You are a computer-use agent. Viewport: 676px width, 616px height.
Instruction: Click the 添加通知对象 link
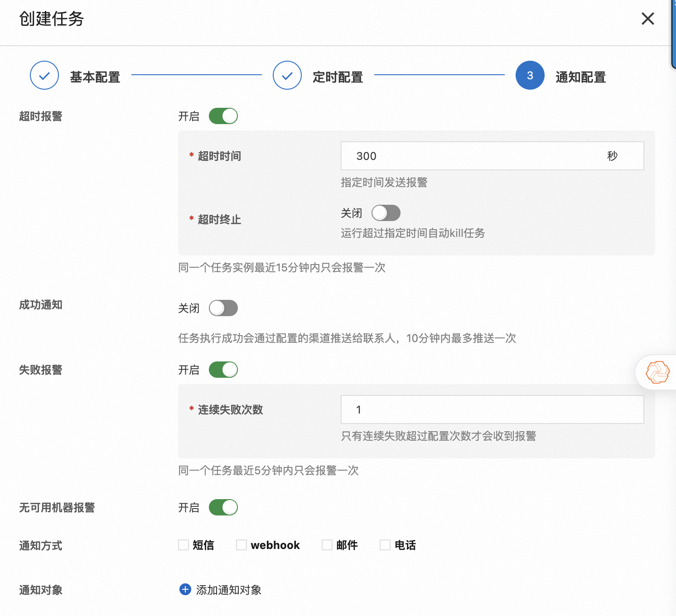(x=229, y=590)
